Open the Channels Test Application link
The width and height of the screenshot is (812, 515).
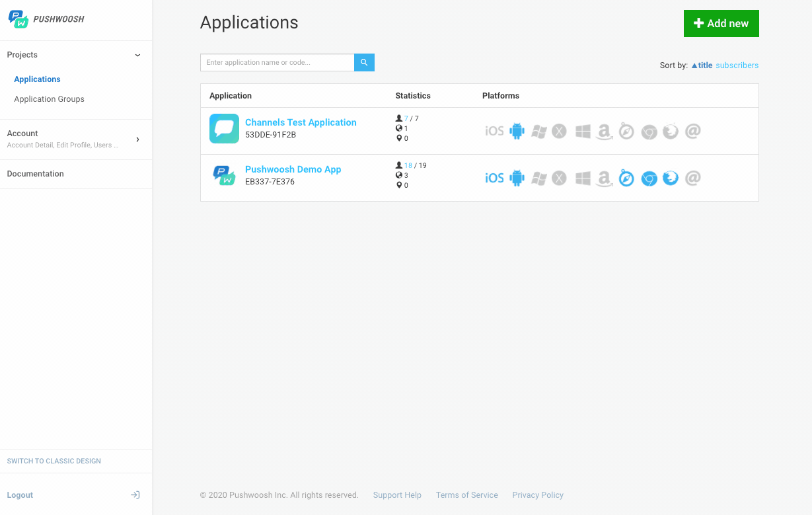(301, 122)
